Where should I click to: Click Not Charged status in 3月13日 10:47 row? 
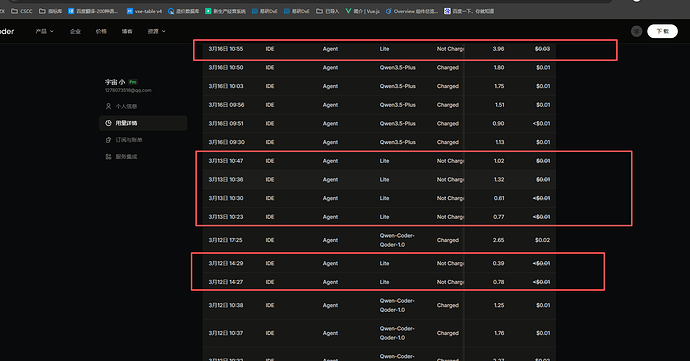point(451,161)
